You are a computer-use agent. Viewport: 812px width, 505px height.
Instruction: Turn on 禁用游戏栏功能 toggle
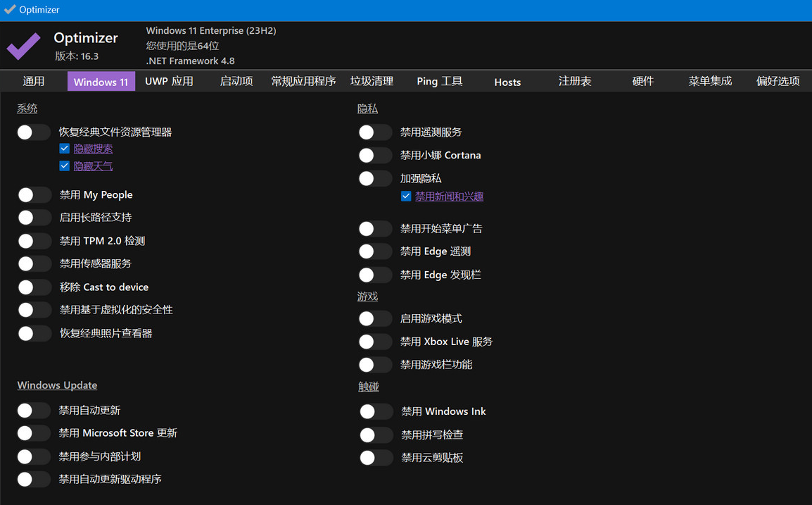click(x=375, y=365)
